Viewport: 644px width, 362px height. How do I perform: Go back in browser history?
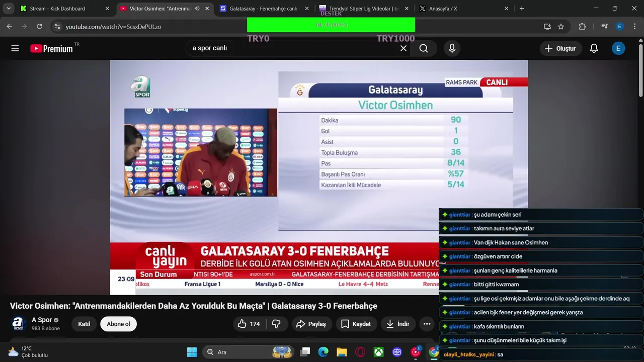coord(9,26)
